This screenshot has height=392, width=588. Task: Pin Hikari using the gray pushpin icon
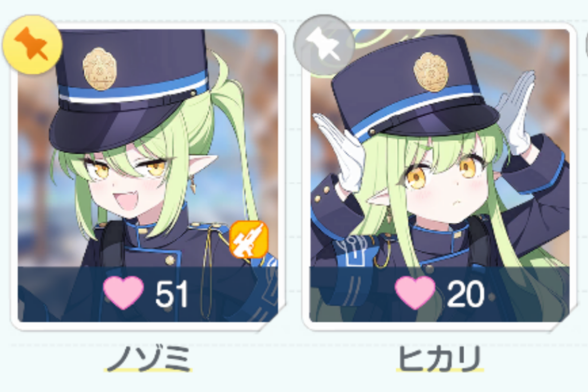(x=324, y=44)
